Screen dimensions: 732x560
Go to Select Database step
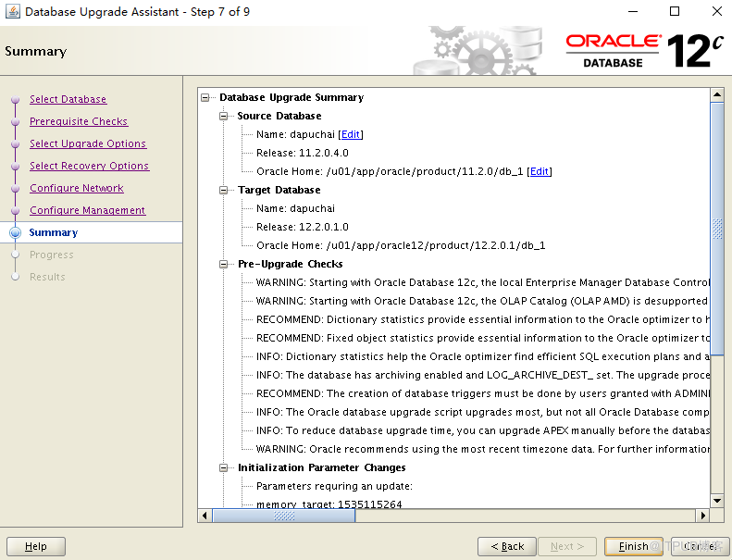[68, 99]
